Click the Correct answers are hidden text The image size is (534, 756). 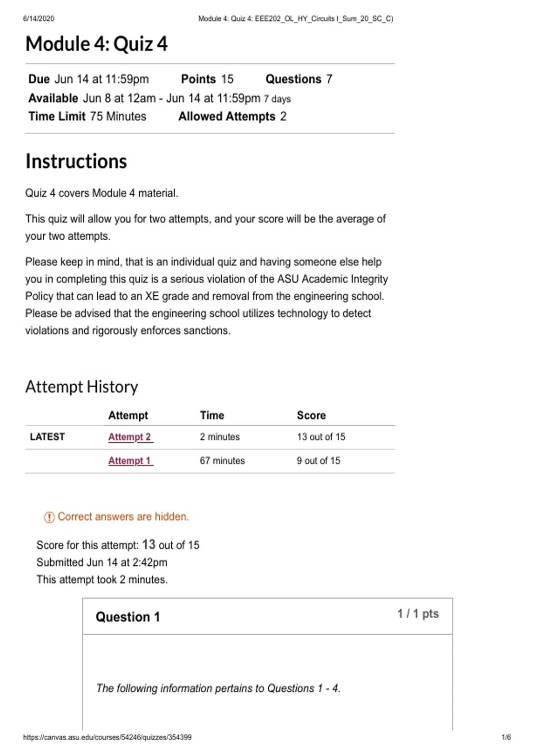coord(123,517)
